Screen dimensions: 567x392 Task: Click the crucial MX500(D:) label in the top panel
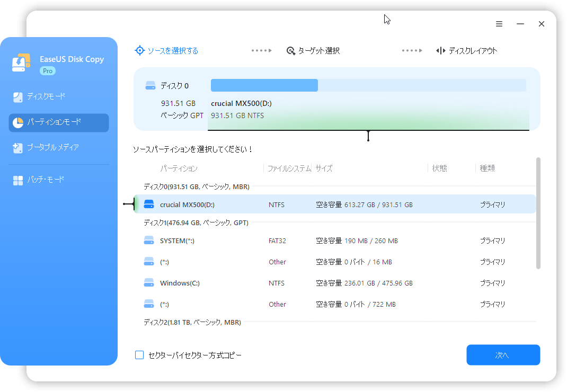(241, 103)
